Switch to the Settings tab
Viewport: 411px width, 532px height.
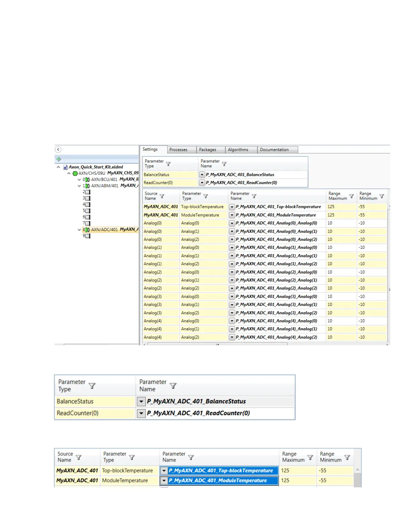pos(150,149)
